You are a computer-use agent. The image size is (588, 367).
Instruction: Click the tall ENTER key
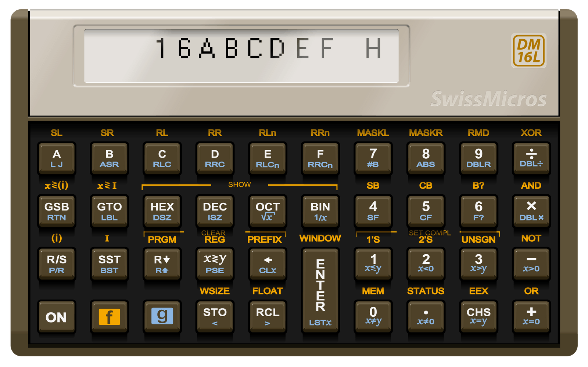(320, 290)
